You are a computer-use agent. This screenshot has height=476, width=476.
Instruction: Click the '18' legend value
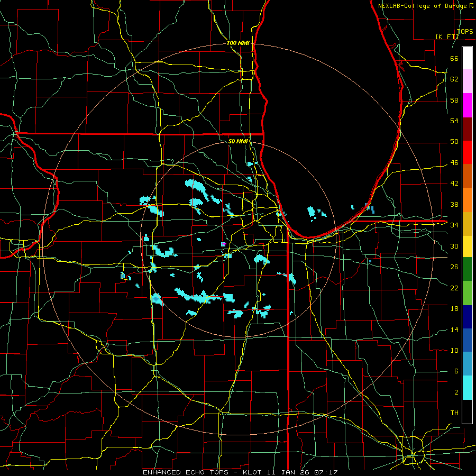tap(454, 309)
